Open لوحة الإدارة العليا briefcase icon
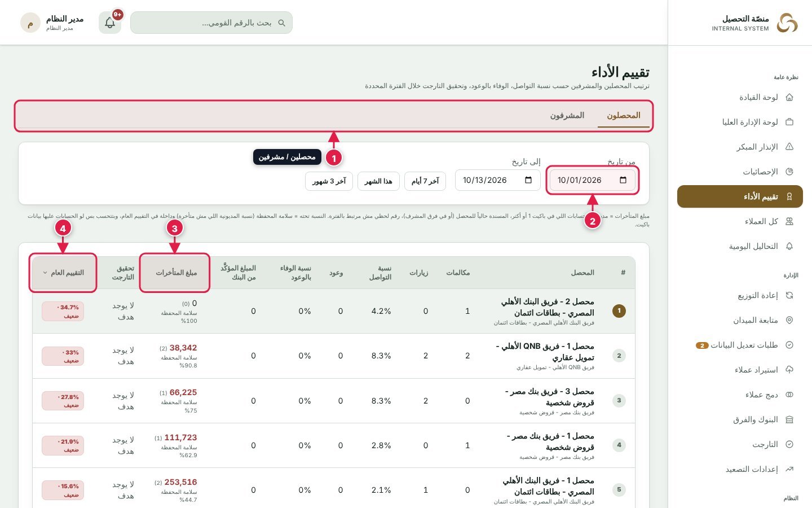The image size is (812, 508). [x=789, y=122]
